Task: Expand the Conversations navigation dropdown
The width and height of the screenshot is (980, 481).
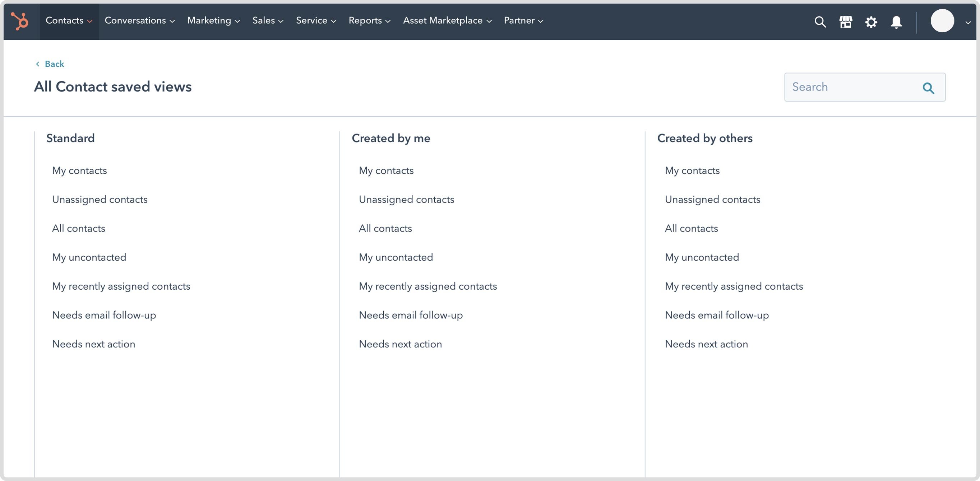Action: tap(139, 20)
